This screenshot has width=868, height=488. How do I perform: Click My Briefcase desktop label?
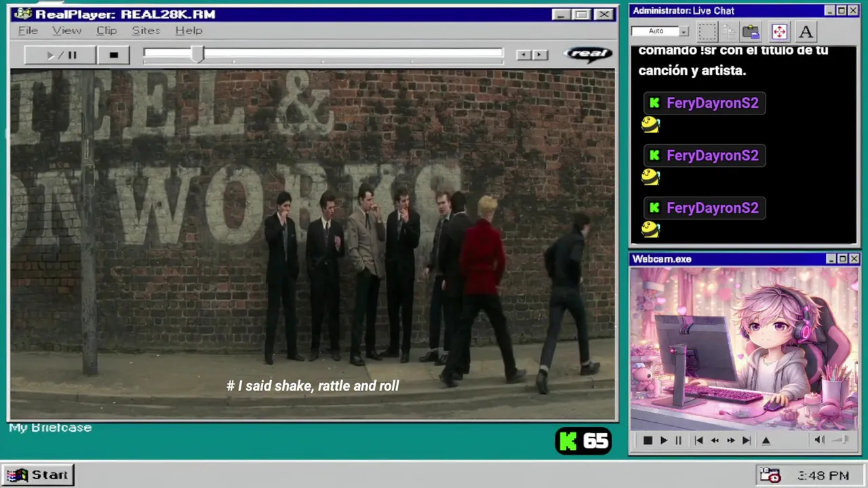click(50, 428)
